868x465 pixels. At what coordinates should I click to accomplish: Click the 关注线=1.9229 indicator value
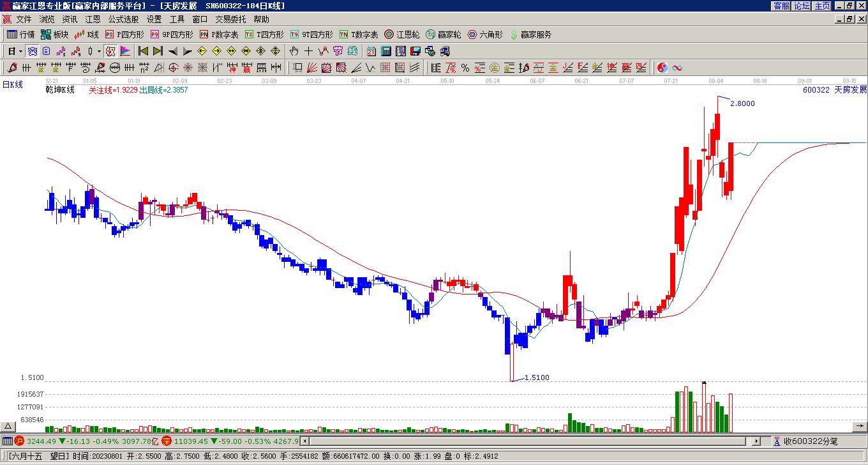pyautogui.click(x=113, y=90)
